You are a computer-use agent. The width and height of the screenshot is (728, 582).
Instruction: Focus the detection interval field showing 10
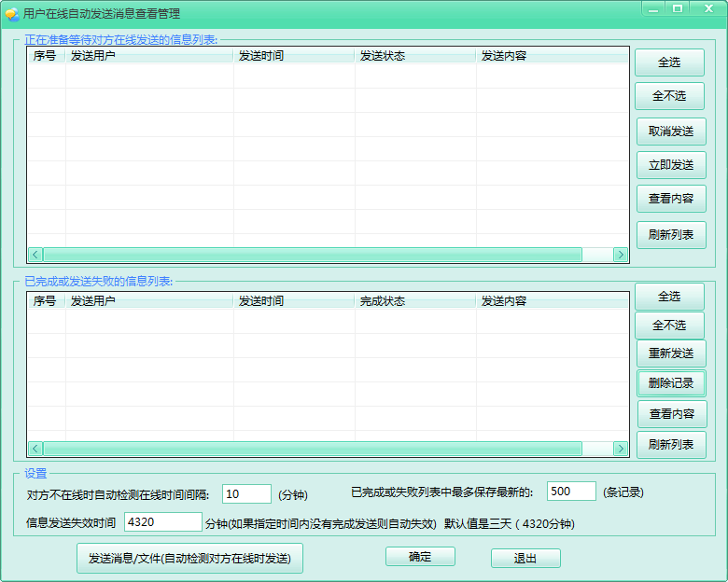(246, 494)
